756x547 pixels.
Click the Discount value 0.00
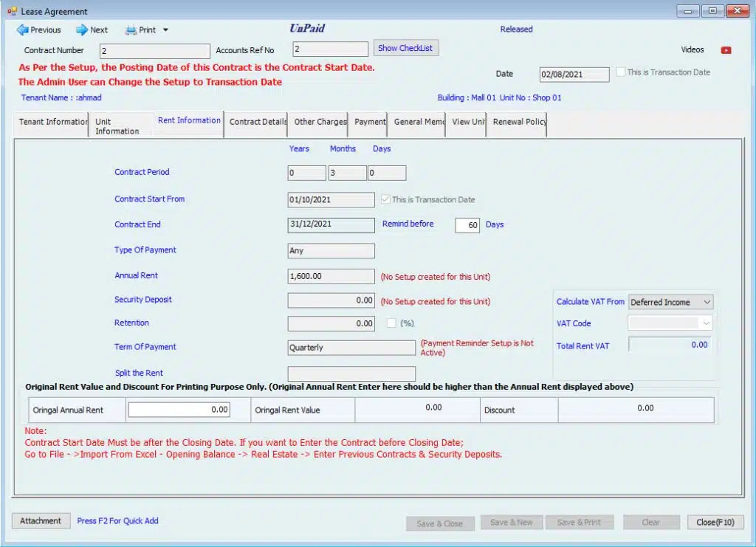coord(645,408)
